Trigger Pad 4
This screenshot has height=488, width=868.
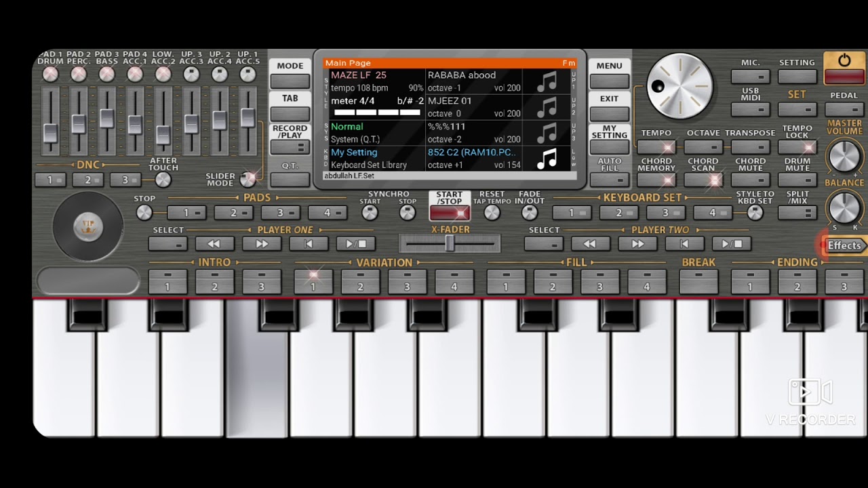coord(328,213)
